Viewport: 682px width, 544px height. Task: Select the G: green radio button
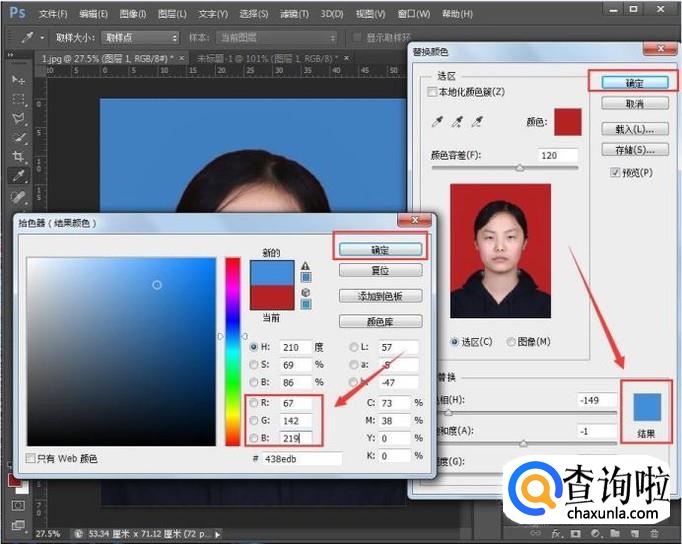coord(254,421)
